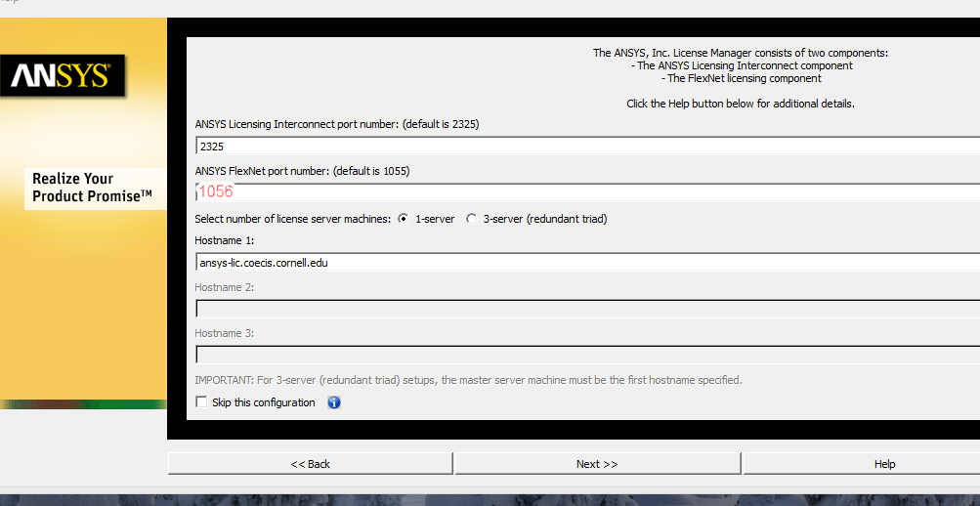Select the 1-server radio button
The image size is (980, 506).
[404, 219]
